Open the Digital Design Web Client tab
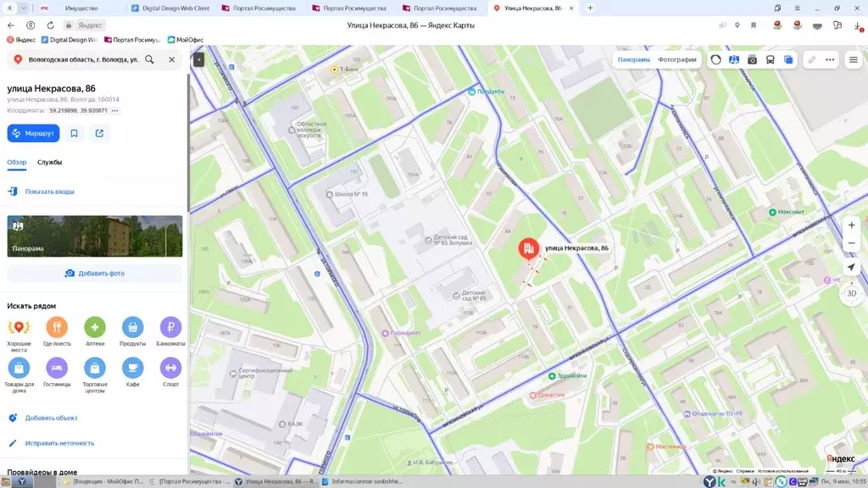 [x=171, y=8]
